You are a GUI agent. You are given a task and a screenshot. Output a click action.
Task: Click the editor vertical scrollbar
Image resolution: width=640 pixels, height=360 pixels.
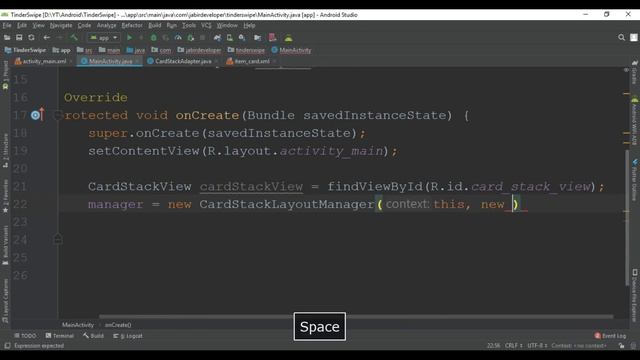tap(627, 218)
